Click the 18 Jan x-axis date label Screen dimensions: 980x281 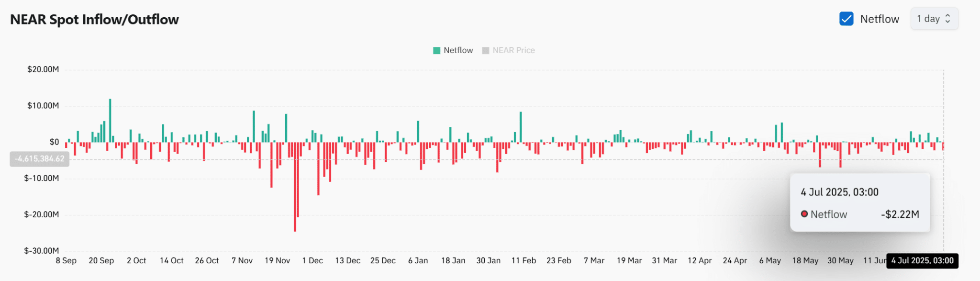pyautogui.click(x=453, y=261)
